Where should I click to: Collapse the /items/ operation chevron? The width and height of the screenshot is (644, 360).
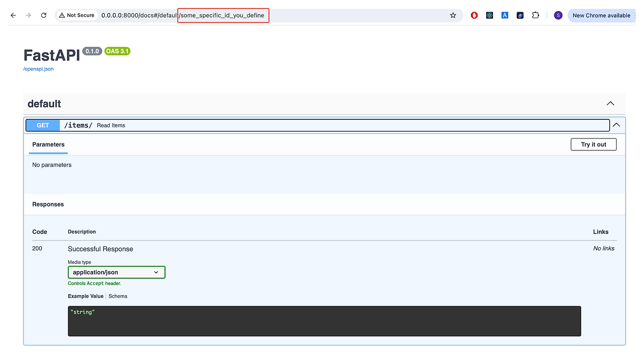pyautogui.click(x=617, y=125)
